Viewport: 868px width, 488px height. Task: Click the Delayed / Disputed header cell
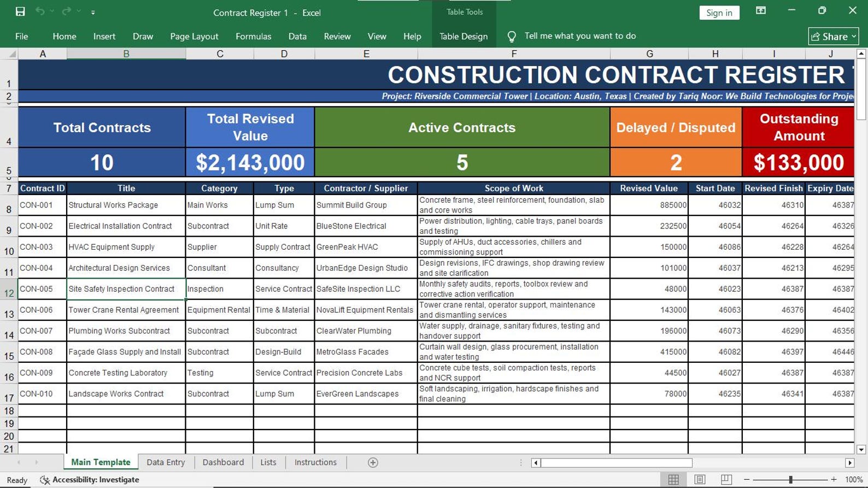pyautogui.click(x=676, y=127)
